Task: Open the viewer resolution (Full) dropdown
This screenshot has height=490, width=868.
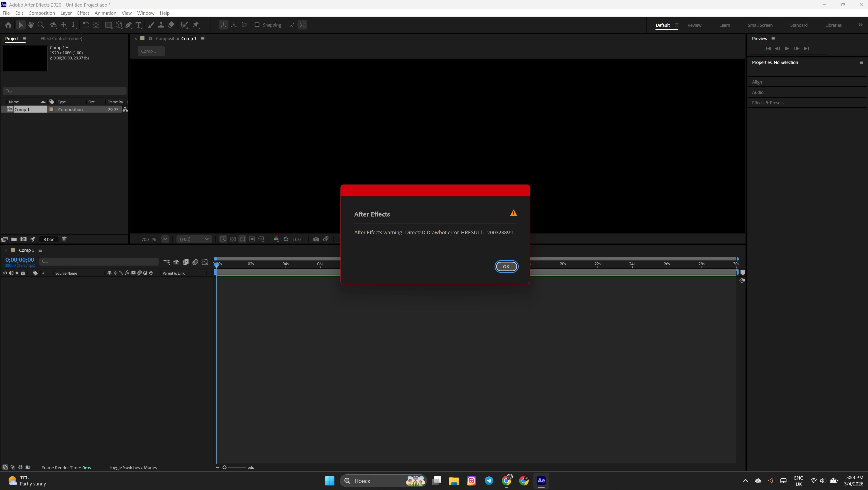Action: pos(194,239)
